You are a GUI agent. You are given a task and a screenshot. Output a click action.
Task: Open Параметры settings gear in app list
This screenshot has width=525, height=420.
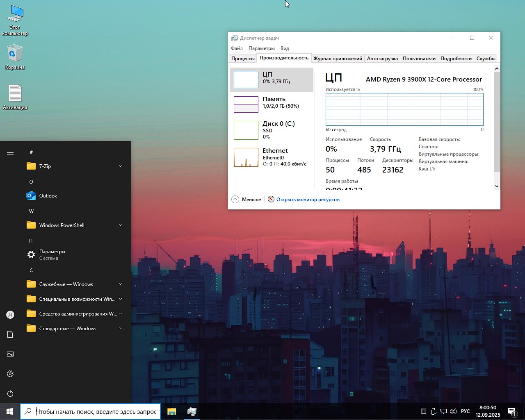pos(31,254)
